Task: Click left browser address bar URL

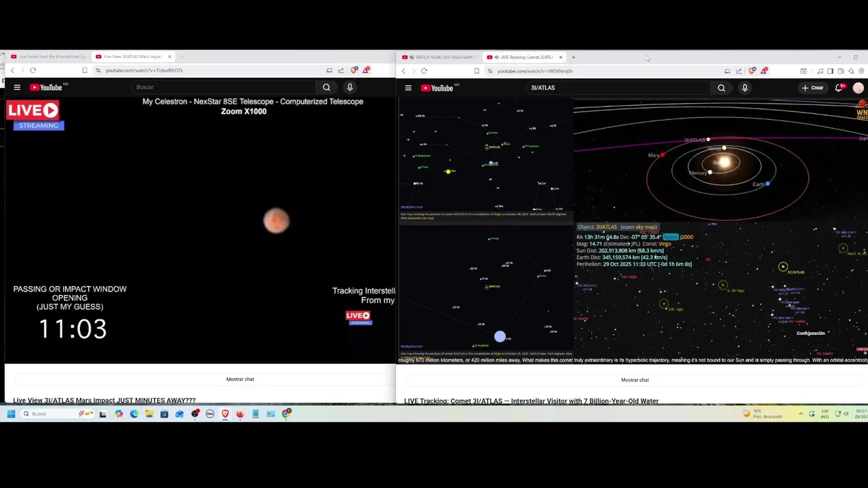Action: tap(144, 70)
